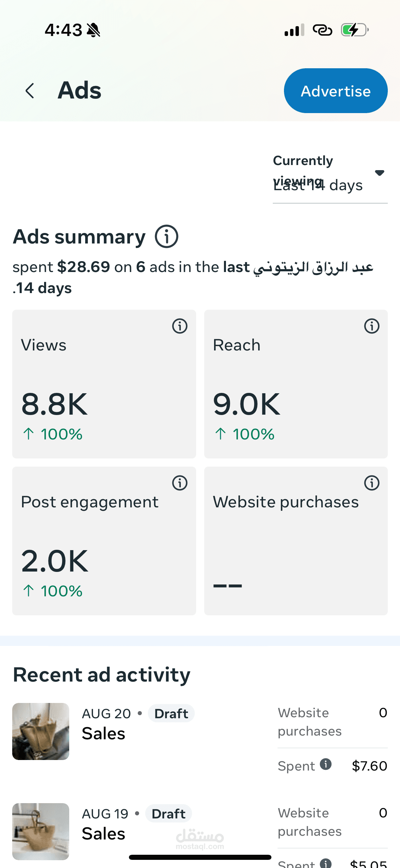Select the Post engagement 2.0K card
The width and height of the screenshot is (400, 868).
[104, 541]
